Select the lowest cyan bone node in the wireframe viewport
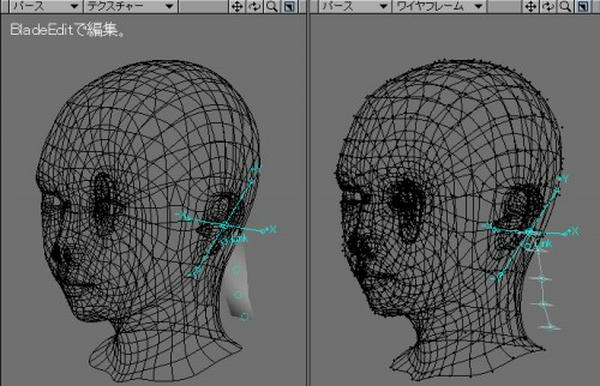 pos(549,327)
